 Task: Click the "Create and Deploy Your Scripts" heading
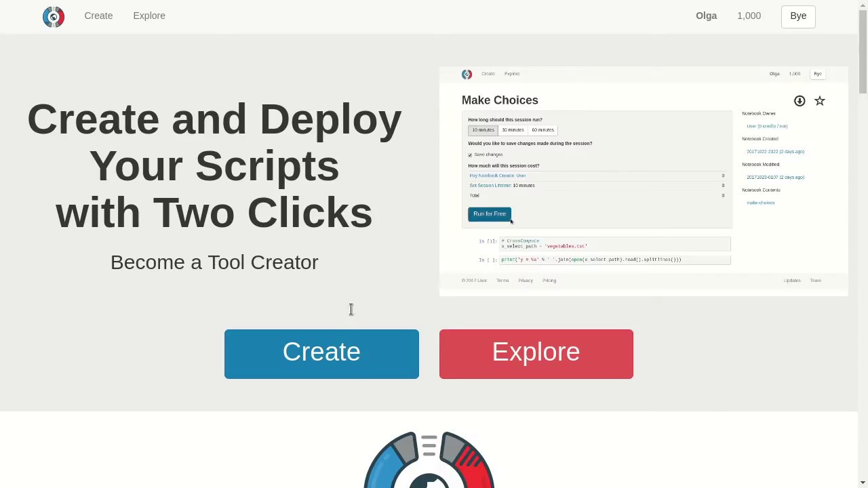click(214, 166)
